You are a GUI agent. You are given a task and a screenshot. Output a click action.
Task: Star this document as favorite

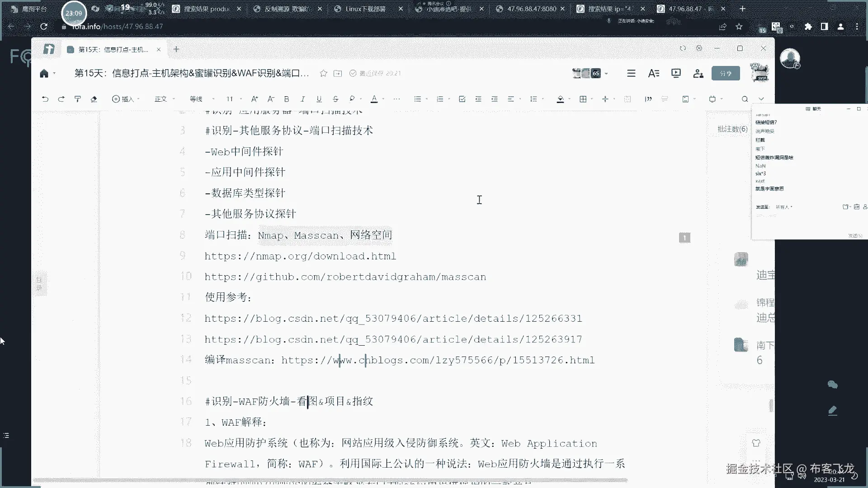pos(323,73)
